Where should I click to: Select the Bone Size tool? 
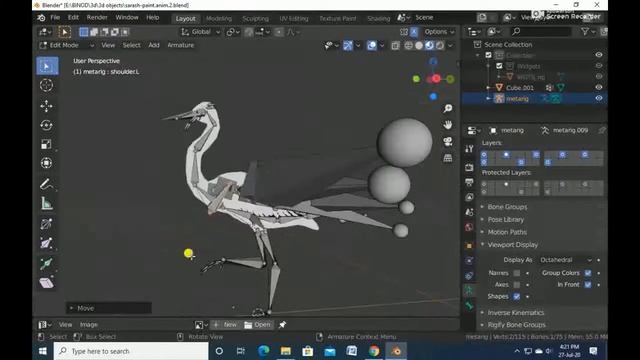click(x=47, y=243)
